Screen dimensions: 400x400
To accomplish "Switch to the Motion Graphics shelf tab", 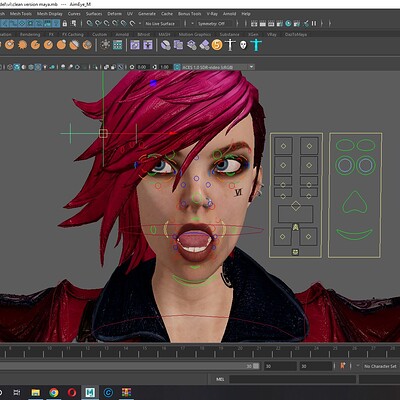I will tap(195, 34).
